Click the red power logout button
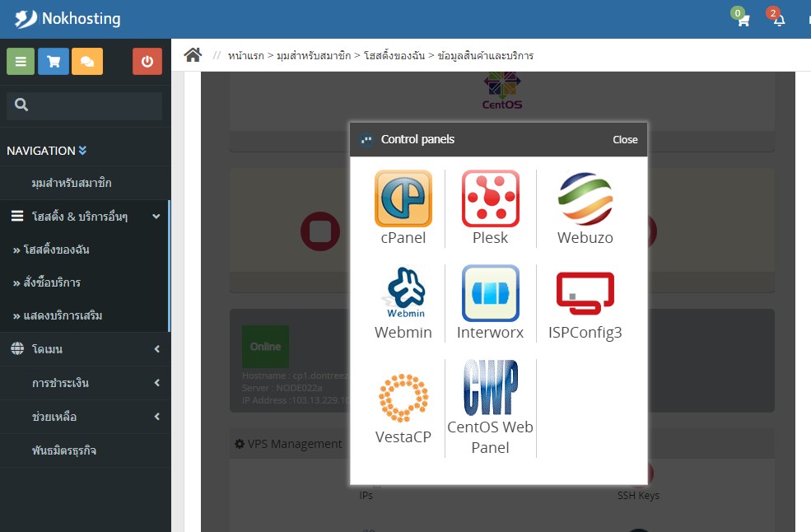 point(147,62)
